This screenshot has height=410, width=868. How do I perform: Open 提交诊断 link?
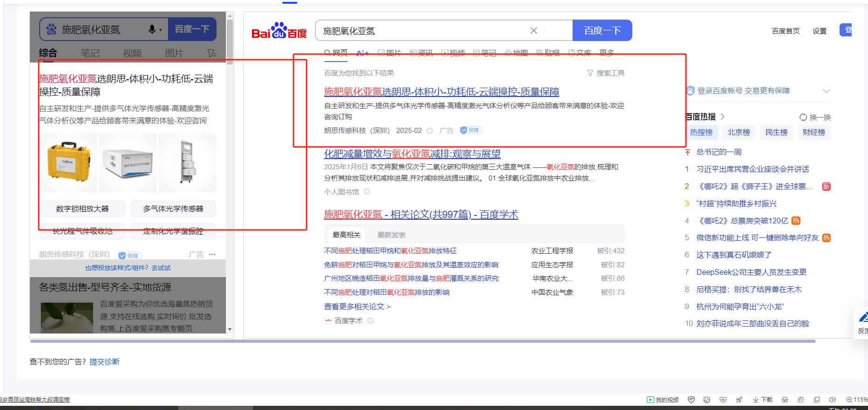point(105,361)
